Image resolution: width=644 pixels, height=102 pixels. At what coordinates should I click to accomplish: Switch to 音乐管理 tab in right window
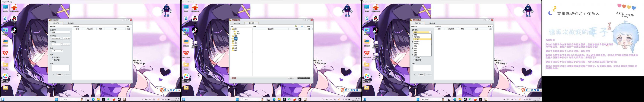point(432,23)
